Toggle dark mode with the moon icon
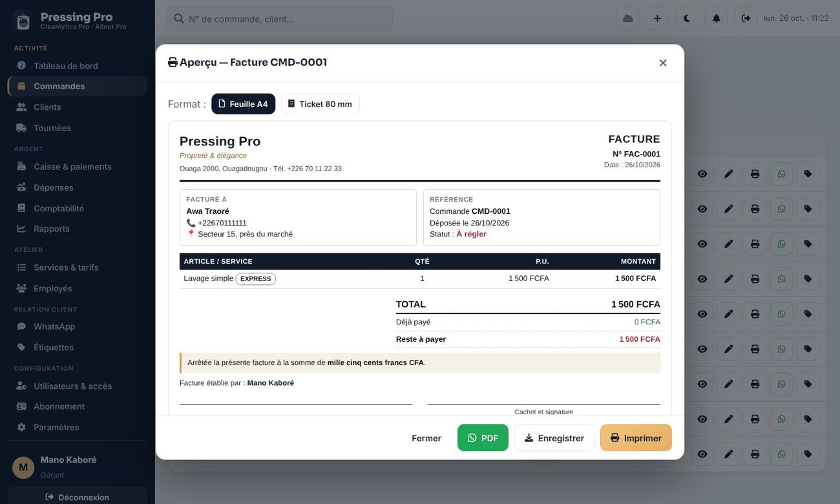Viewport: 840px width, 504px height. pyautogui.click(x=687, y=18)
